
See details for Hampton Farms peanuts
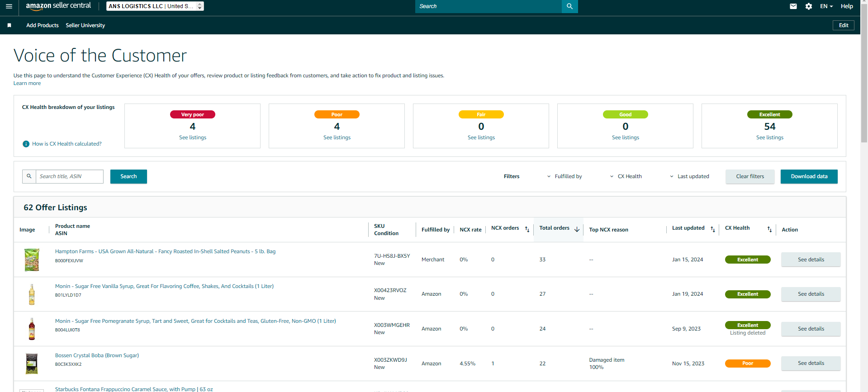[811, 260]
